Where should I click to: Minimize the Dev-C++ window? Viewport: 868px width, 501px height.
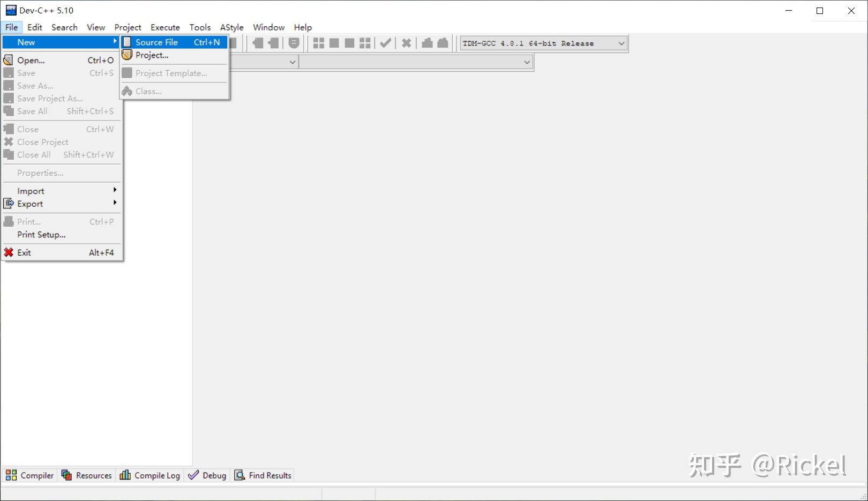click(788, 10)
